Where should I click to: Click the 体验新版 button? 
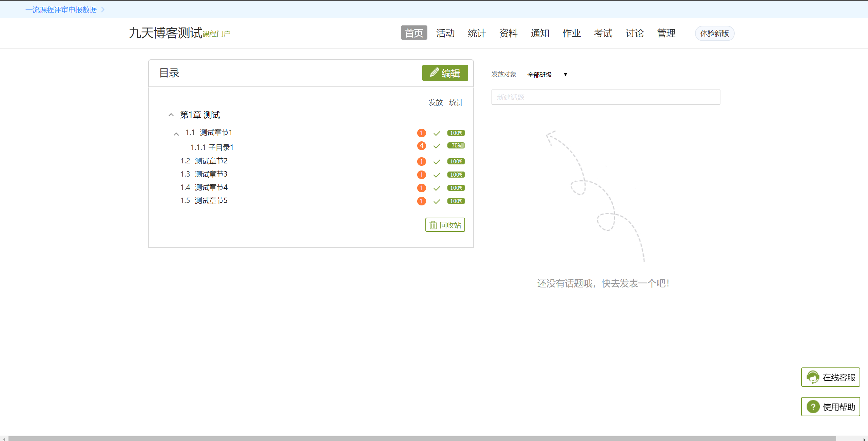click(714, 33)
